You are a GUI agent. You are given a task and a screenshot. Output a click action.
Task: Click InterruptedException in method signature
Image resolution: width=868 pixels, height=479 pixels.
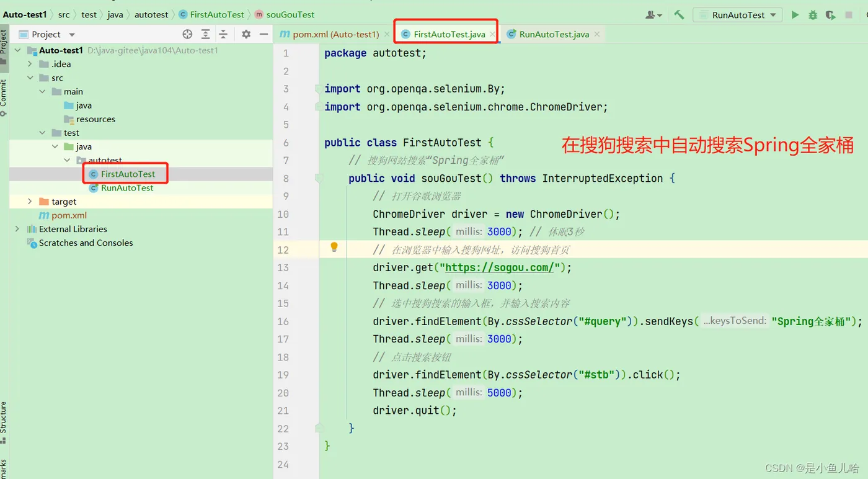click(x=603, y=178)
